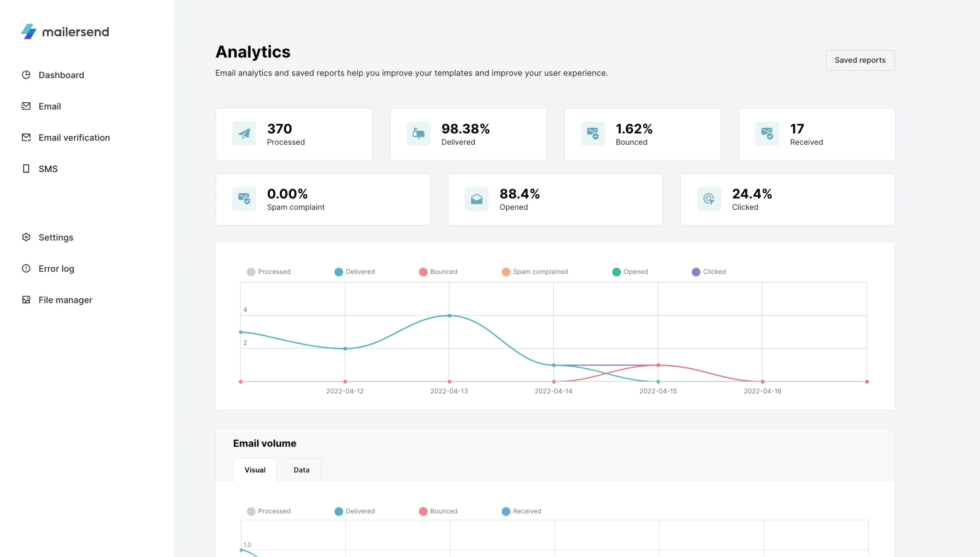Click the Email volume heading

click(264, 443)
